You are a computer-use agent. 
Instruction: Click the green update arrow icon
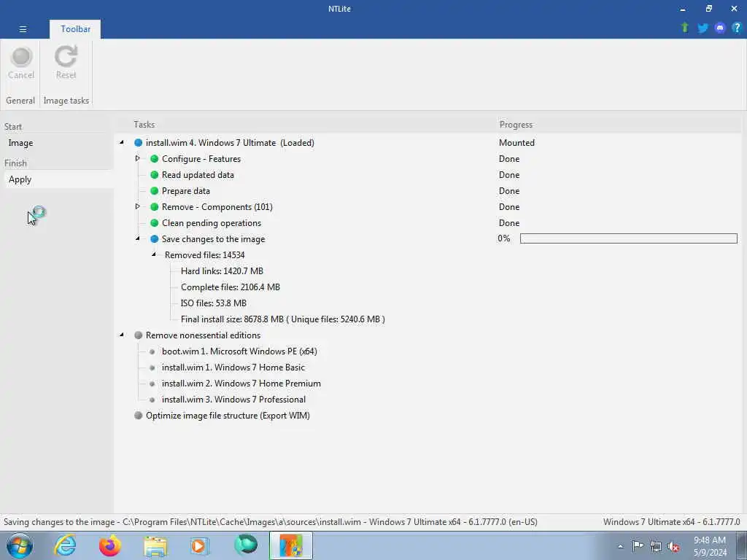685,28
